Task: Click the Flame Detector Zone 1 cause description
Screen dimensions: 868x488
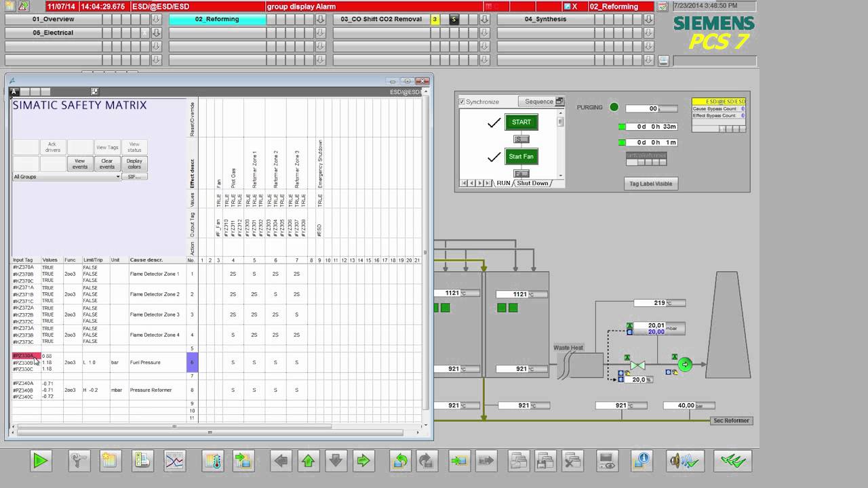Action: point(155,274)
